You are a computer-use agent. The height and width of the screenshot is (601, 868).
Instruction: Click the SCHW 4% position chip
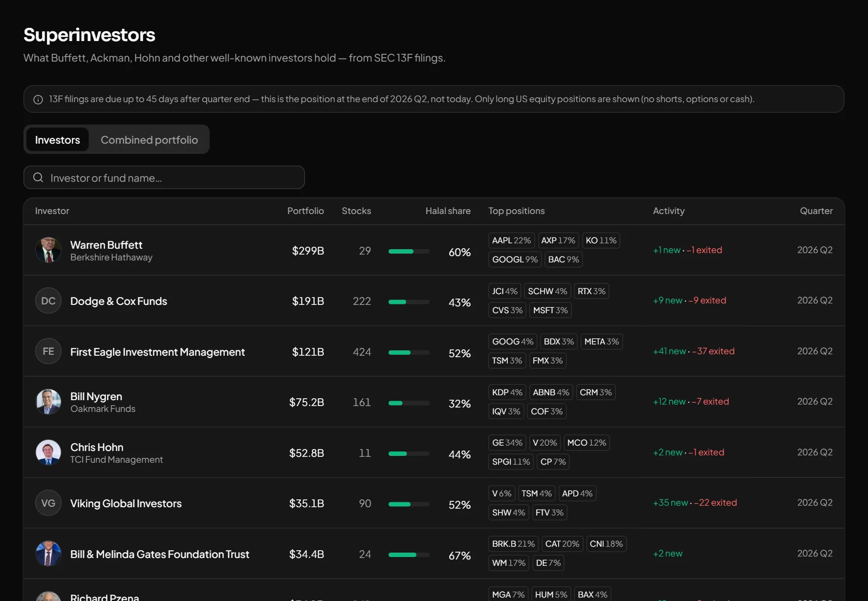pos(547,291)
